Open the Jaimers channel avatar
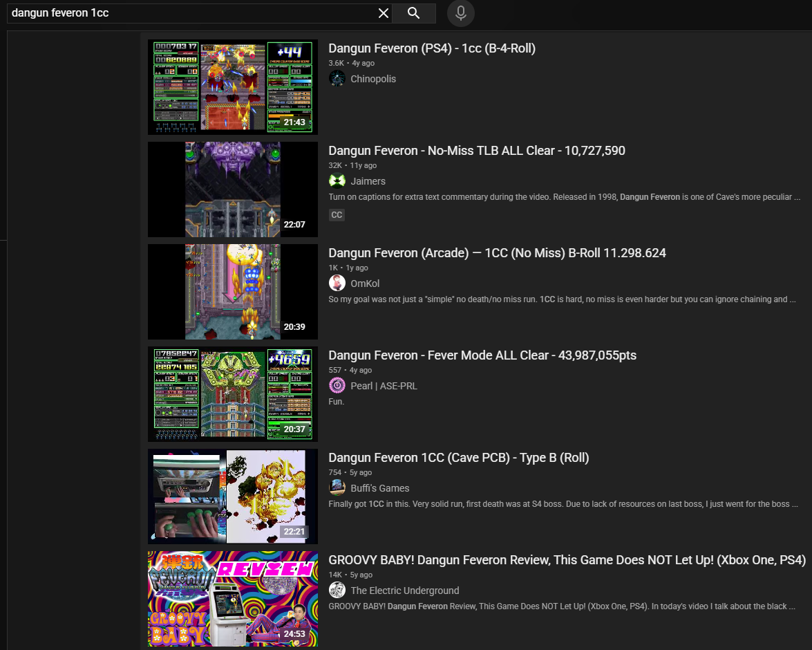The width and height of the screenshot is (812, 650). [337, 181]
